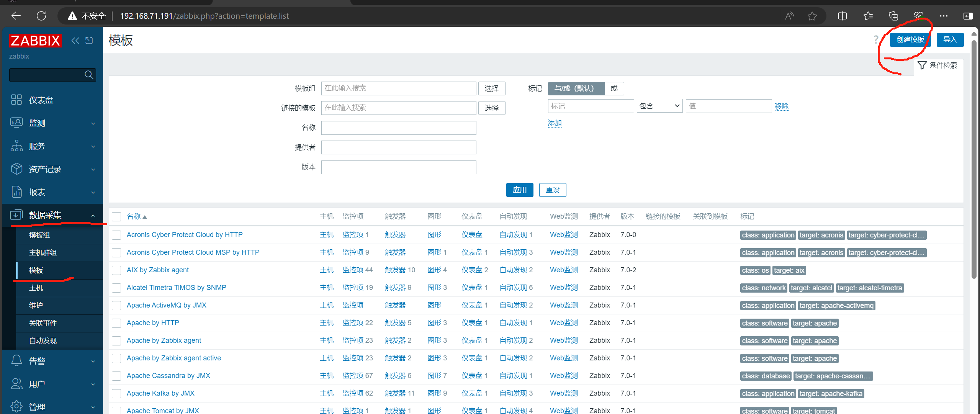Click the magnifier icon in the sidebar search

pos(89,75)
